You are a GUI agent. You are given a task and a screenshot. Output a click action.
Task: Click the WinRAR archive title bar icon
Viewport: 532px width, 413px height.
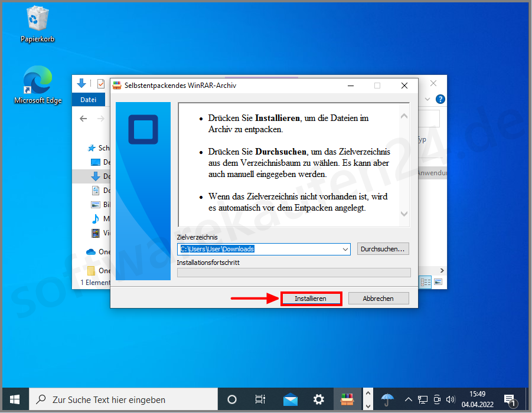[117, 86]
